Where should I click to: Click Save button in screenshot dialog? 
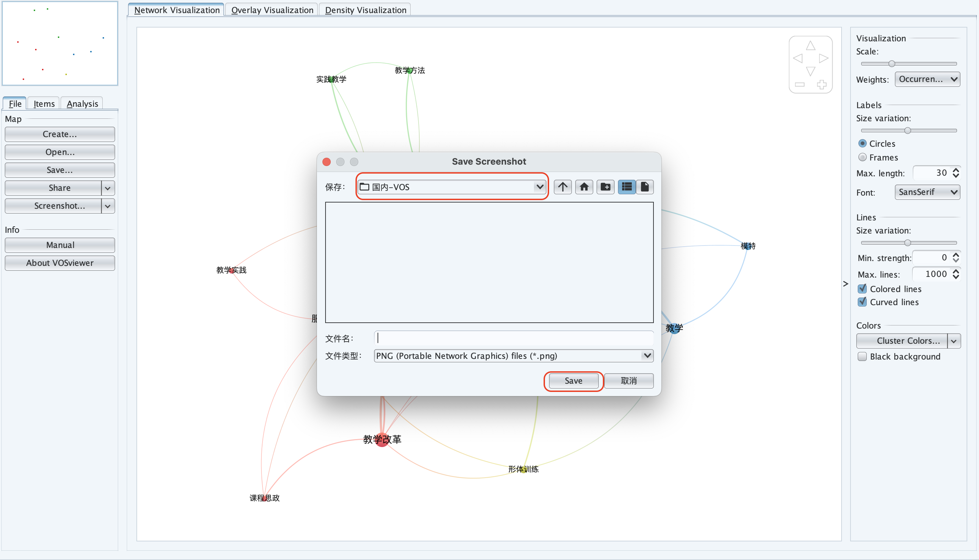[x=572, y=381]
